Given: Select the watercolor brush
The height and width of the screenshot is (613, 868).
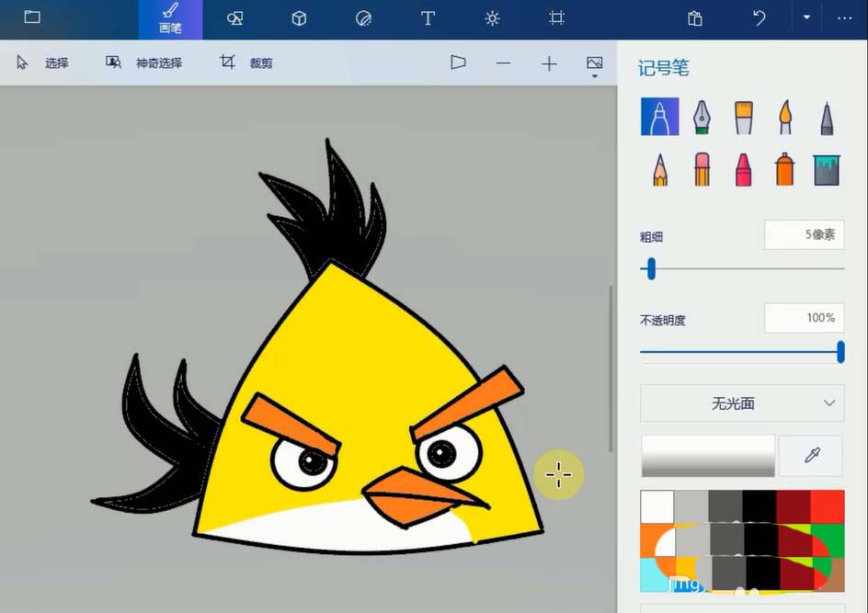Looking at the screenshot, I should tap(785, 117).
